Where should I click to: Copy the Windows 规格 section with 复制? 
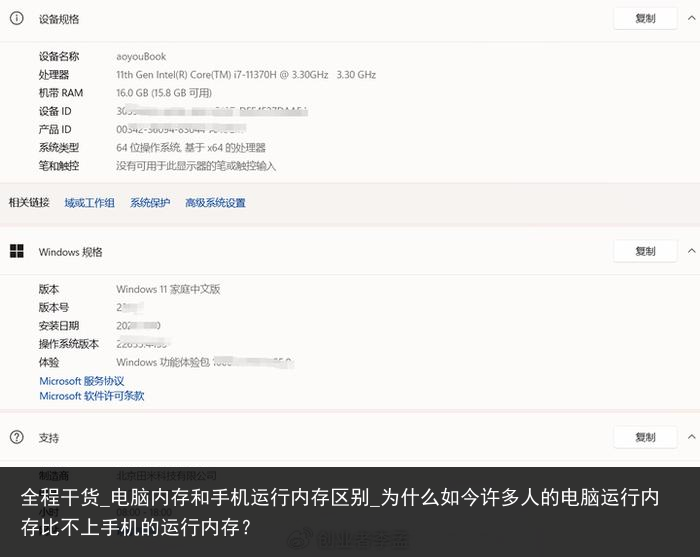tap(645, 251)
